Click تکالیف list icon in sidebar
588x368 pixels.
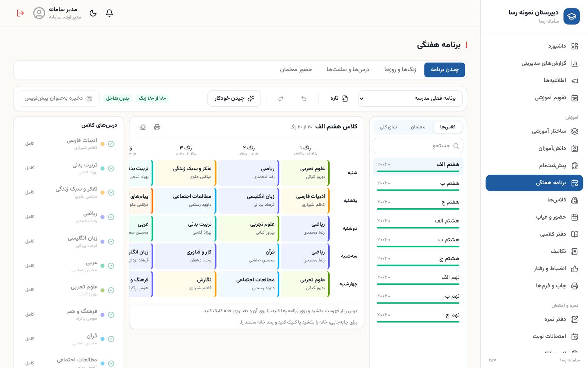pos(575,251)
